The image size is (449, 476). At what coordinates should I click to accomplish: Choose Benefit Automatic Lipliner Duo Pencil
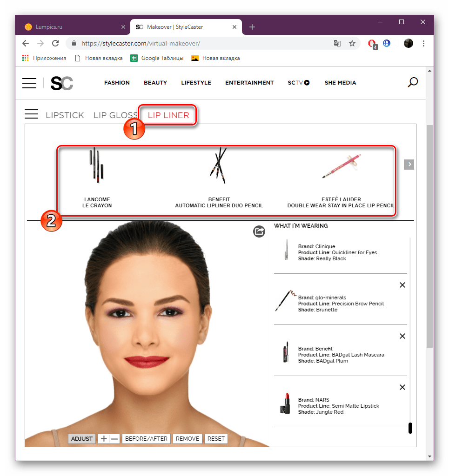[219, 178]
